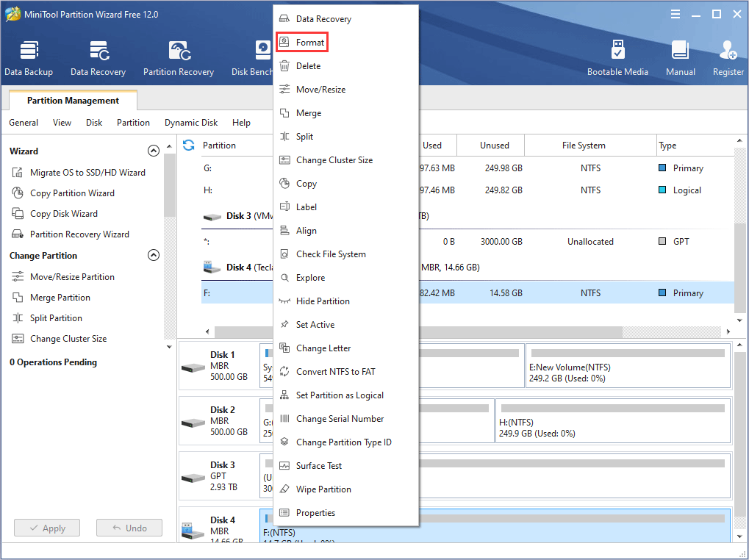Click the Properties icon in context menu

(x=284, y=513)
